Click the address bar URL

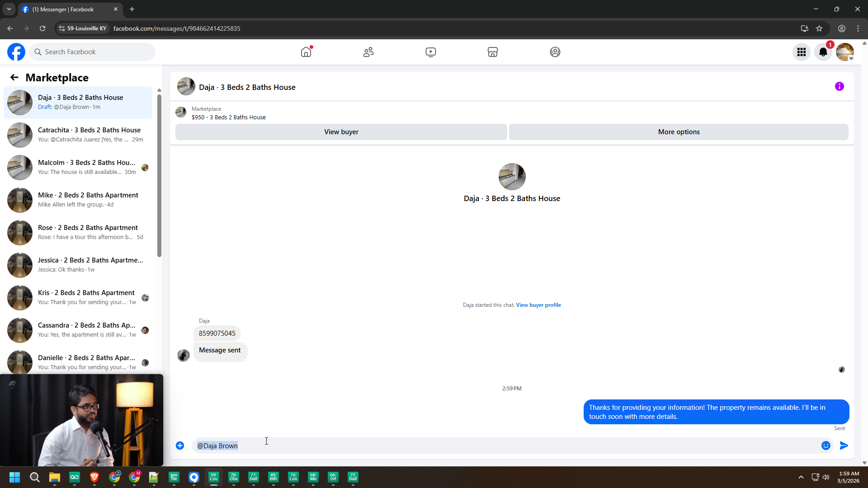pyautogui.click(x=177, y=28)
